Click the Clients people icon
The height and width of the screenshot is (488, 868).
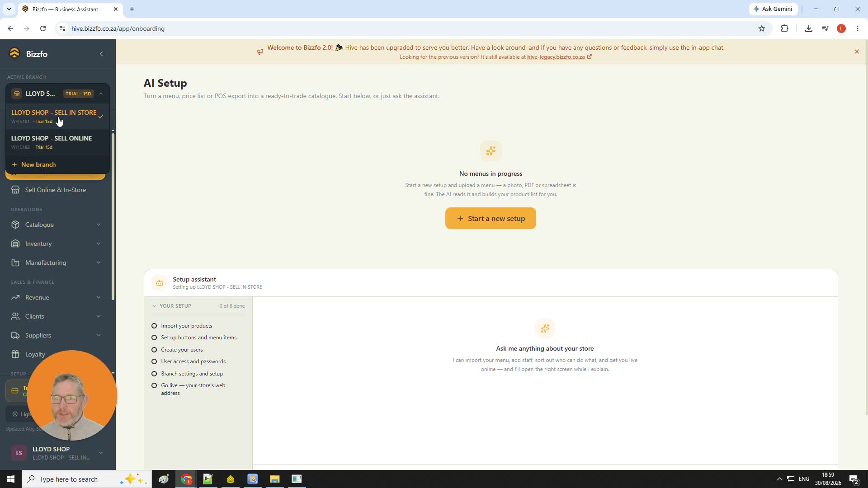[x=15, y=316]
